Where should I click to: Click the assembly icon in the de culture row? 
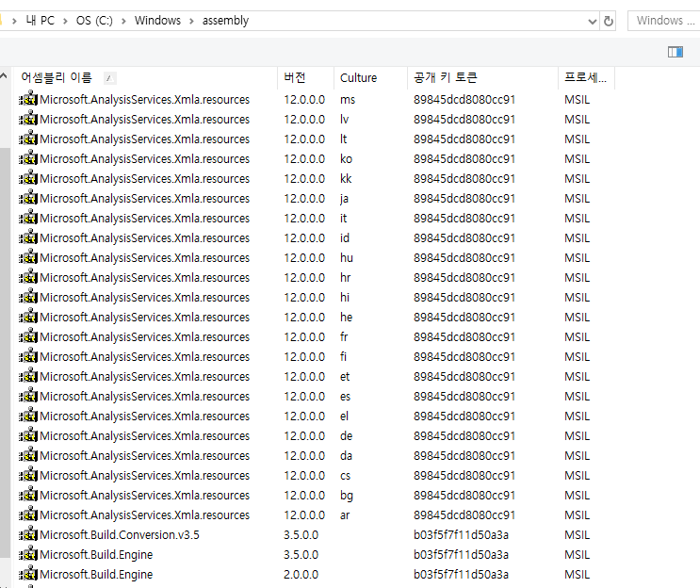[x=28, y=435]
